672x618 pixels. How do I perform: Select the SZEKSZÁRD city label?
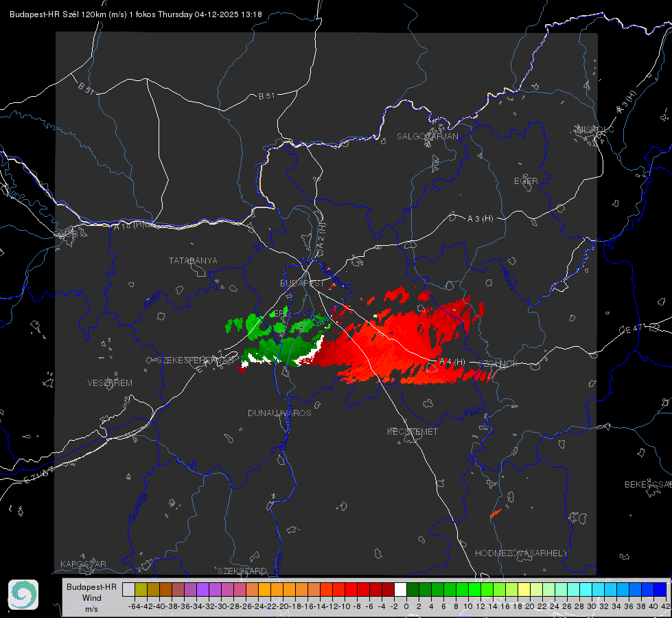(x=242, y=571)
